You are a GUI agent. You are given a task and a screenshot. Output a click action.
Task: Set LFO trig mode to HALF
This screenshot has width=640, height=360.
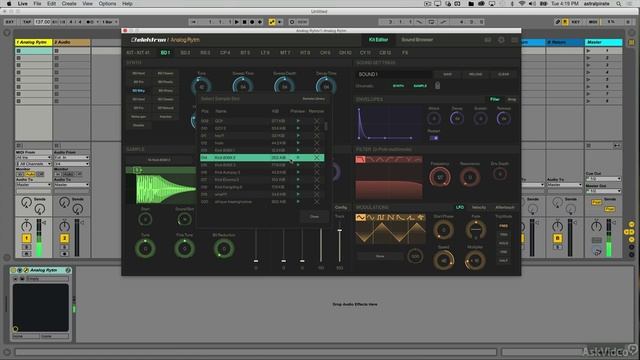coord(503,260)
